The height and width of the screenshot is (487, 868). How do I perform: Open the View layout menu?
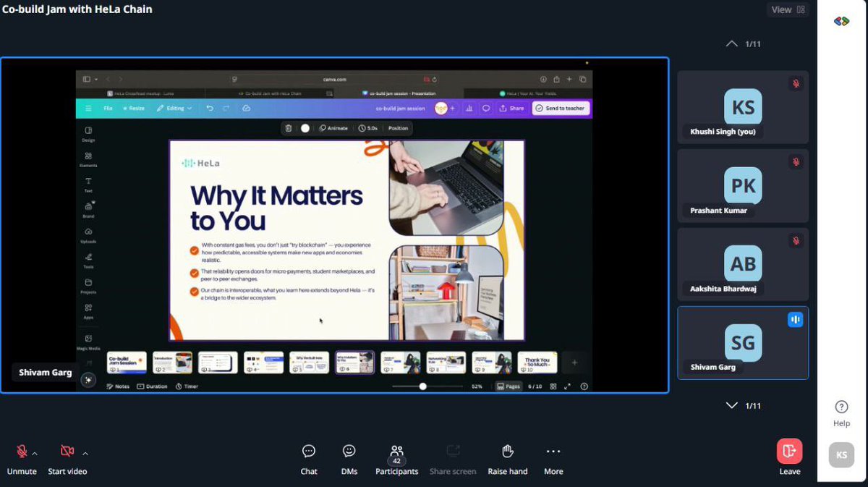point(788,9)
